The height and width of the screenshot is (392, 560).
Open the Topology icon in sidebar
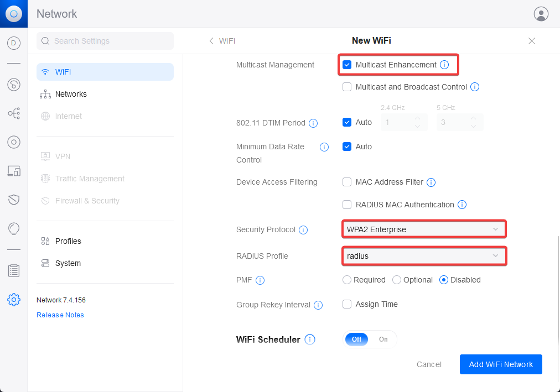click(x=14, y=113)
